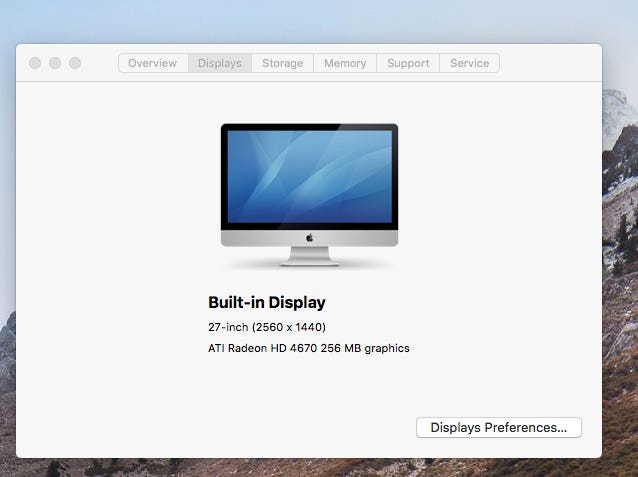The width and height of the screenshot is (638, 477).
Task: Click the 27-inch (2560 x 1440) text
Action: click(267, 327)
